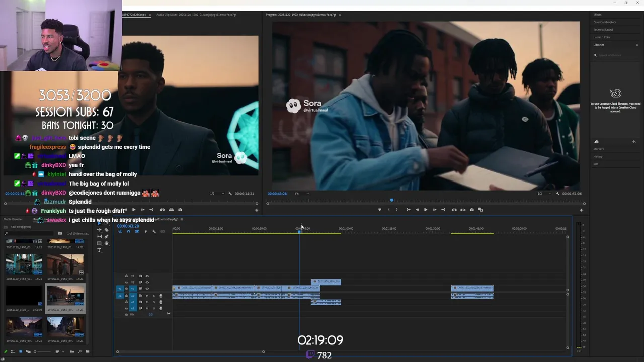
Task: Click the Extract button in the Program monitor
Action: tap(463, 210)
